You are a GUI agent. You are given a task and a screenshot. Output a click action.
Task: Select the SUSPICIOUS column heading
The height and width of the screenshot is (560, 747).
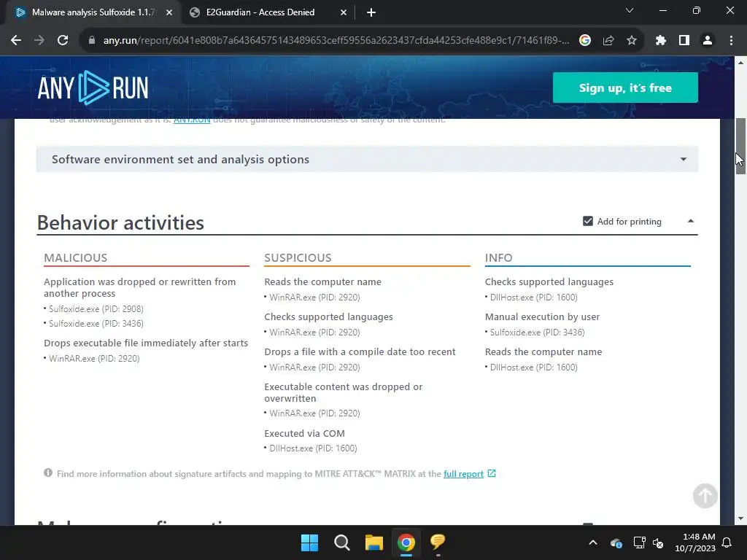[298, 257]
